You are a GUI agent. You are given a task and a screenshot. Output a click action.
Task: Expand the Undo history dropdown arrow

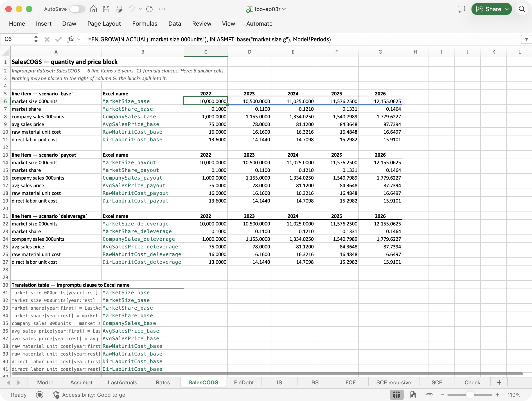pyautogui.click(x=140, y=9)
